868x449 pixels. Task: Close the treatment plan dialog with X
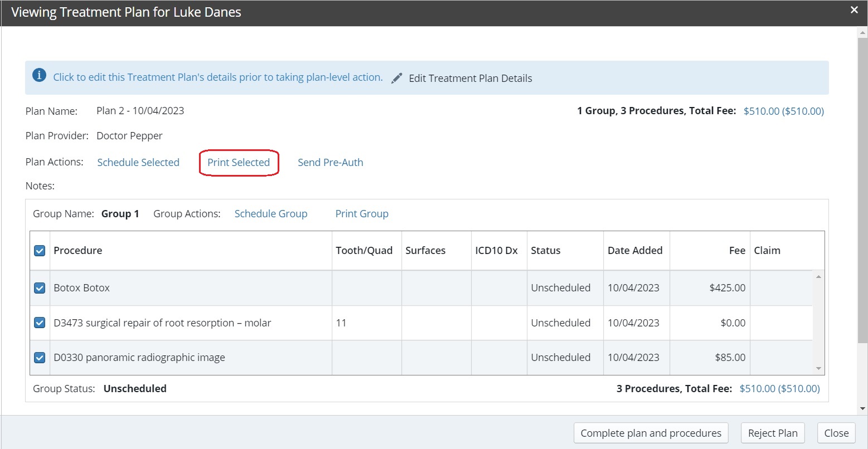click(854, 10)
